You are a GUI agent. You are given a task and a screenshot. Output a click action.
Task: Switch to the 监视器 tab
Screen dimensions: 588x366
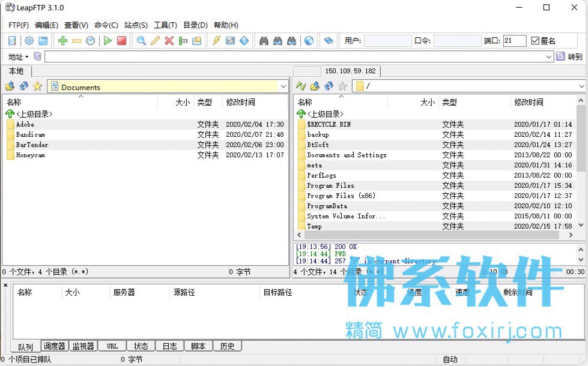(83, 346)
